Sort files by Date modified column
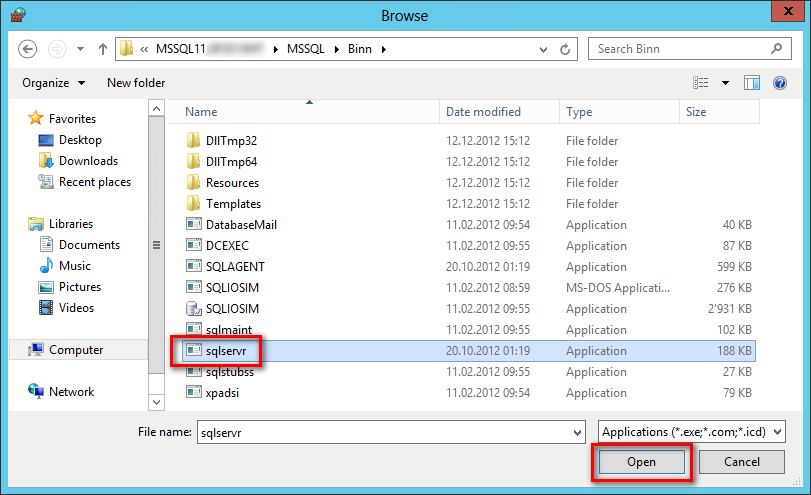811x495 pixels. click(x=483, y=112)
